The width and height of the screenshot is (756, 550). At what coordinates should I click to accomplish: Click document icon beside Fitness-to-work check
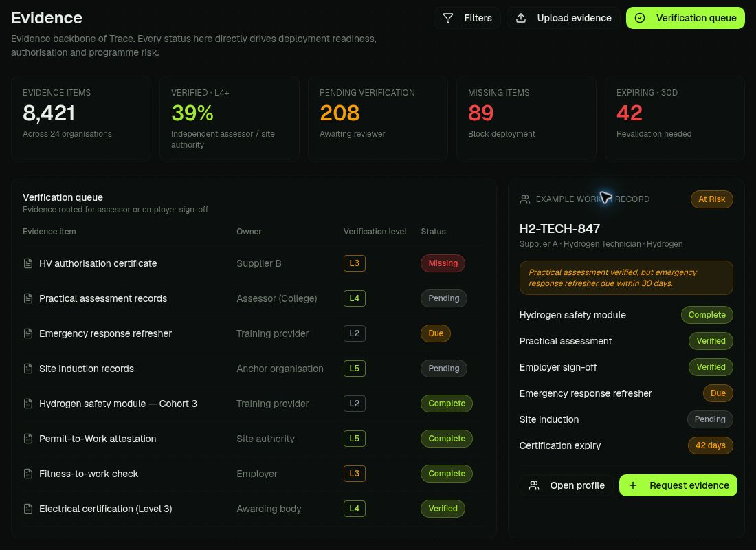[x=28, y=474]
